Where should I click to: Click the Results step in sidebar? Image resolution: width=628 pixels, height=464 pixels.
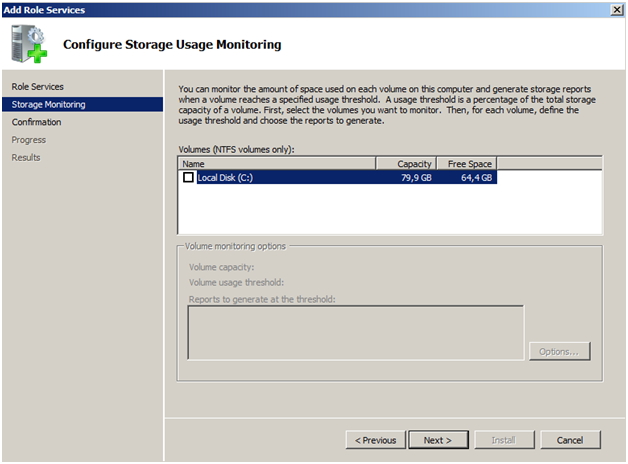point(26,157)
